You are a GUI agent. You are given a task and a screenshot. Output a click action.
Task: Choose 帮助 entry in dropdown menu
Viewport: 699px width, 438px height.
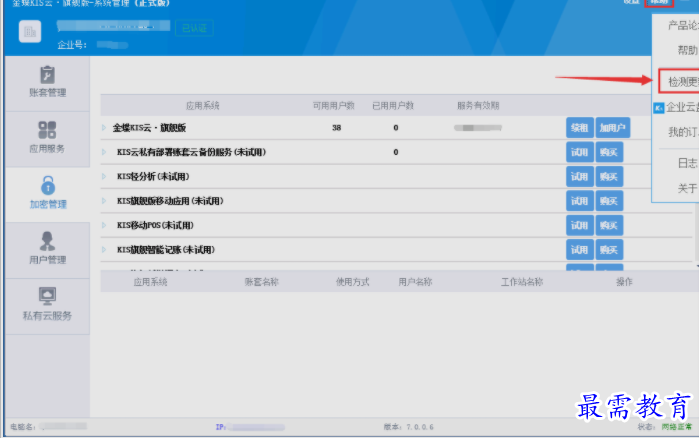click(687, 50)
